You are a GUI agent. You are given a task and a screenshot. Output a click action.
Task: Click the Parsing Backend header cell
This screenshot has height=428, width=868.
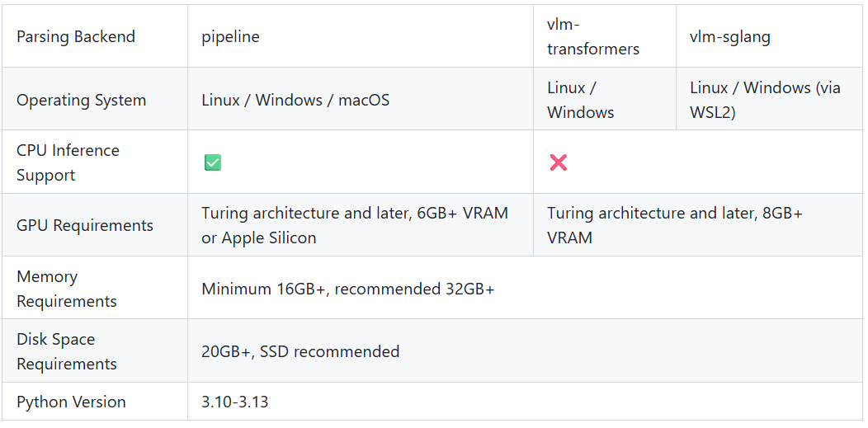(x=76, y=37)
